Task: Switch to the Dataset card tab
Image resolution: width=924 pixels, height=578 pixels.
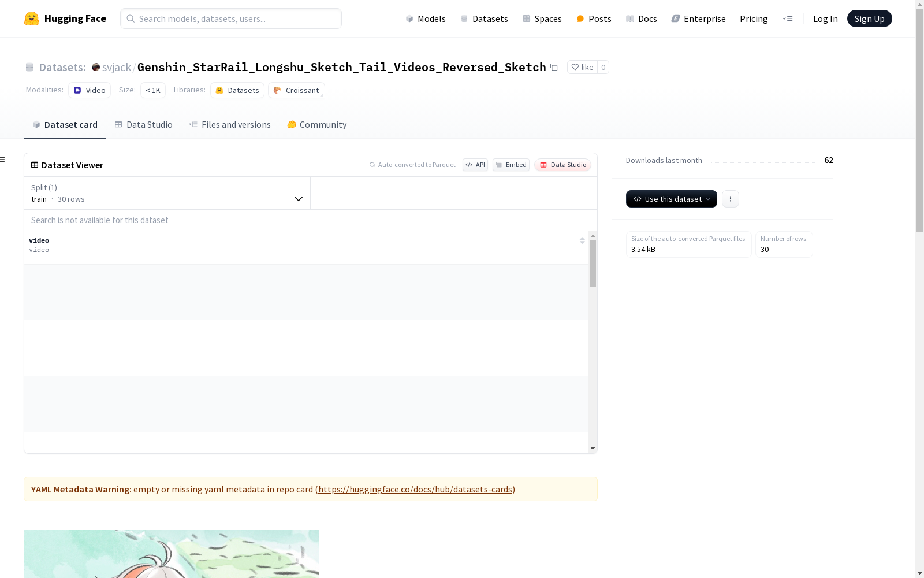Action: tap(65, 125)
